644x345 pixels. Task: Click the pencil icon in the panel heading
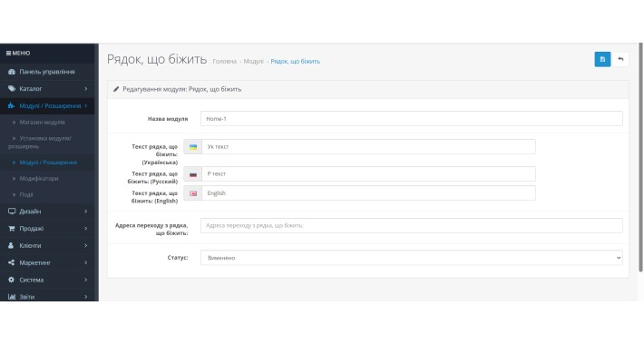[116, 89]
